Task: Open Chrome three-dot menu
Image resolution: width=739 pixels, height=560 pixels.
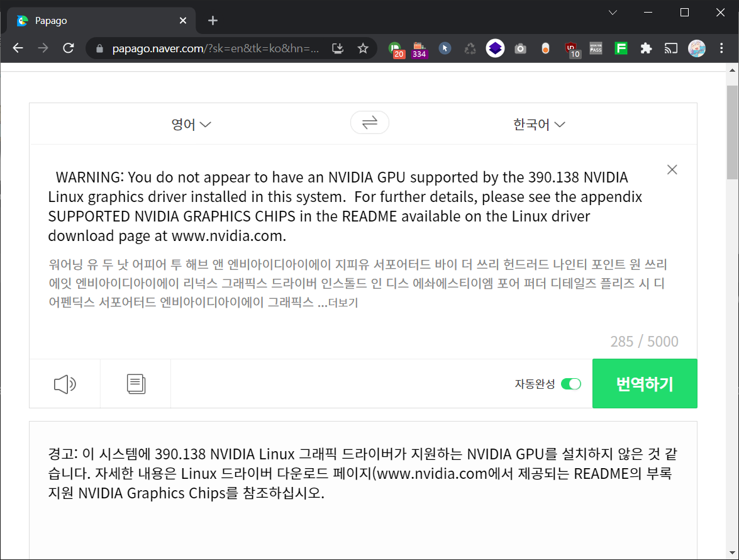Action: pos(721,48)
